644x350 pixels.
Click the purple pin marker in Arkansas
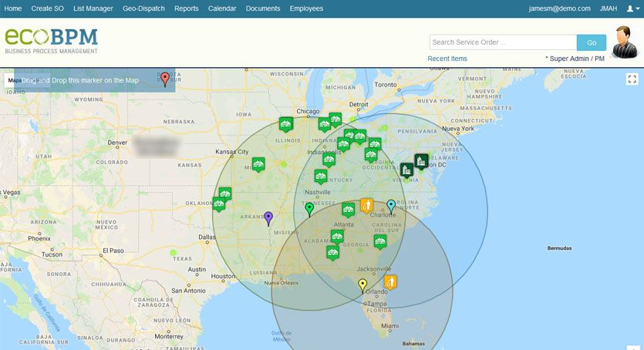pos(268,219)
